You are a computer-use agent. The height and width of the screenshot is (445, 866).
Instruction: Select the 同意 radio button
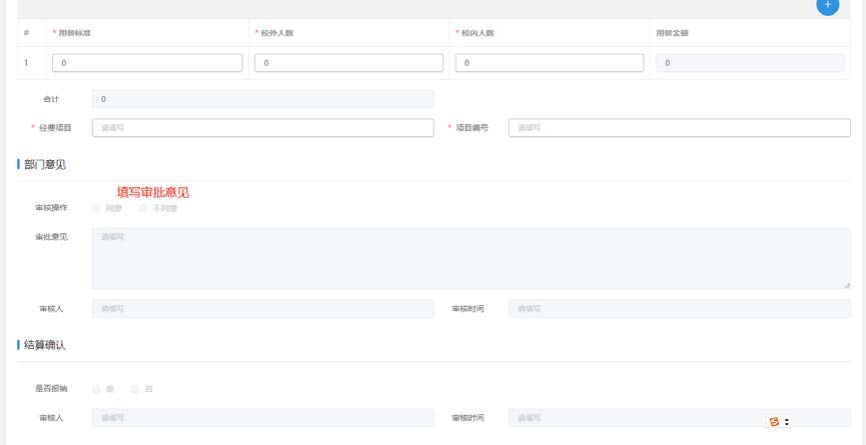tap(96, 208)
